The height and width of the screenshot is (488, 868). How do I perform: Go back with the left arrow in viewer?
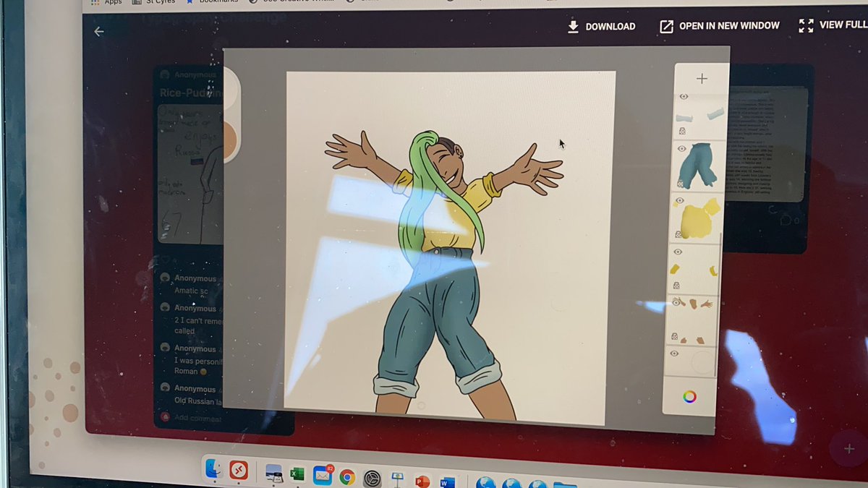pyautogui.click(x=99, y=32)
